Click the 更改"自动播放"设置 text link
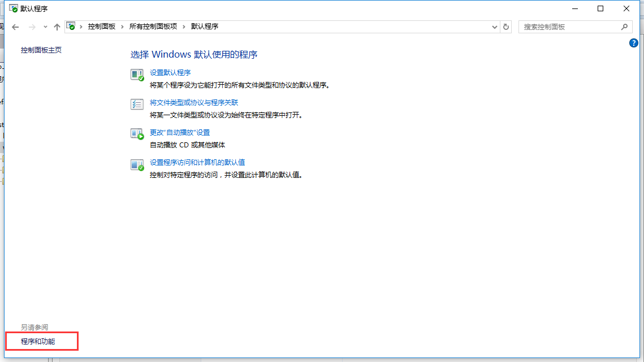 (179, 132)
